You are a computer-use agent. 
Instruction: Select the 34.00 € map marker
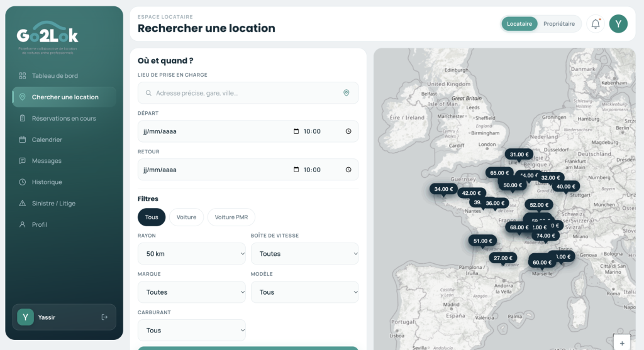443,189
